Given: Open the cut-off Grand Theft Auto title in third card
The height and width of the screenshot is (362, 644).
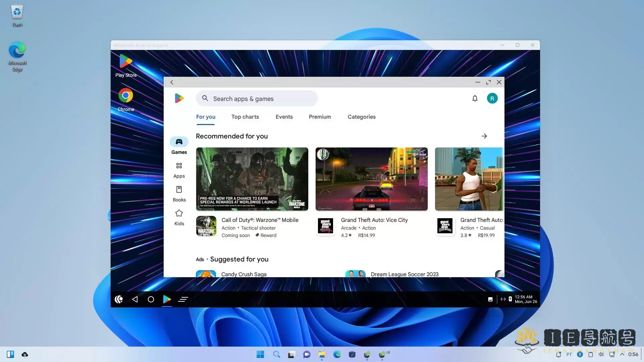Looking at the screenshot, I should 482,220.
